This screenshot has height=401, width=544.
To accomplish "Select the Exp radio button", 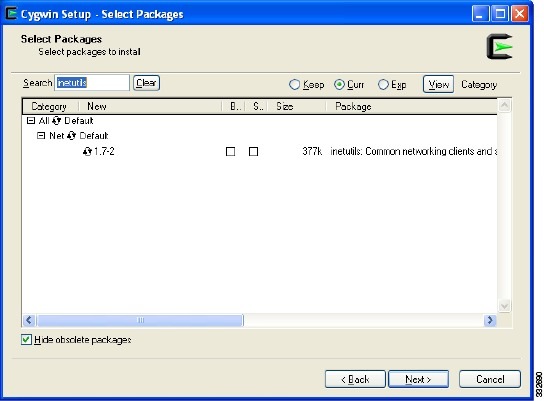I will click(x=383, y=85).
